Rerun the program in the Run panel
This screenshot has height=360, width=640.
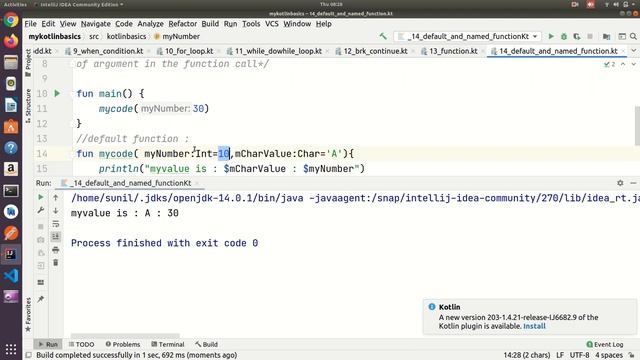pos(40,198)
